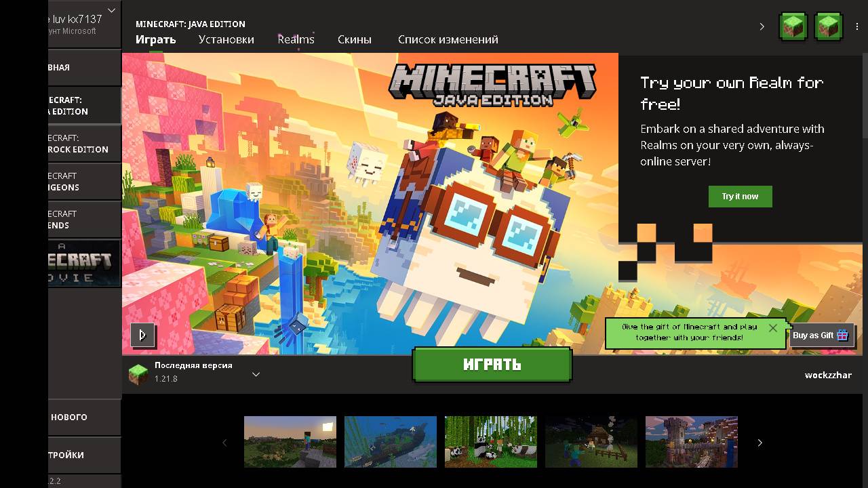
Task: Play the banner animation control
Action: click(x=142, y=335)
